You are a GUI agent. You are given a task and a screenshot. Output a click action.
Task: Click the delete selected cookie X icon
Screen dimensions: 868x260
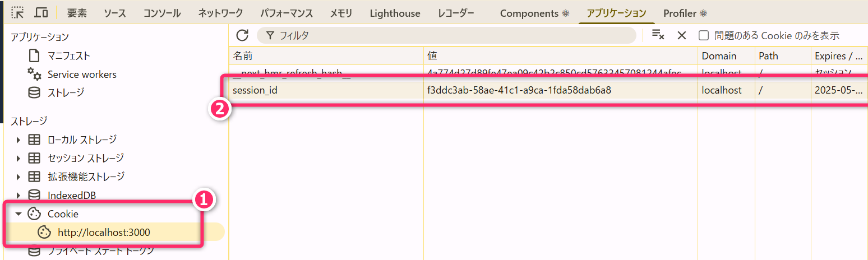pos(682,35)
